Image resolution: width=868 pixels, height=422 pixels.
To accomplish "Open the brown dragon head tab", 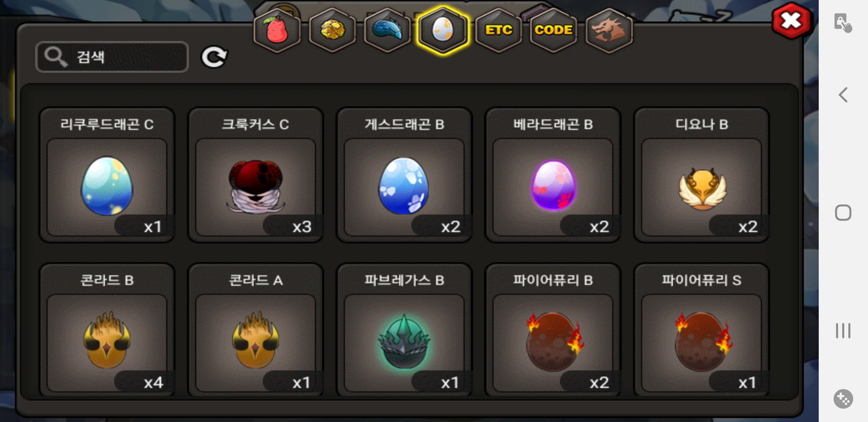I will click(609, 30).
